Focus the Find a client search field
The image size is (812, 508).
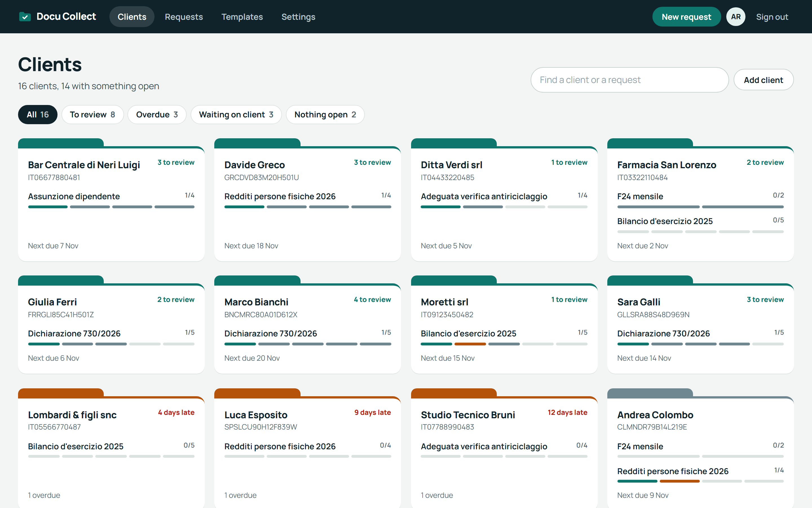point(630,80)
